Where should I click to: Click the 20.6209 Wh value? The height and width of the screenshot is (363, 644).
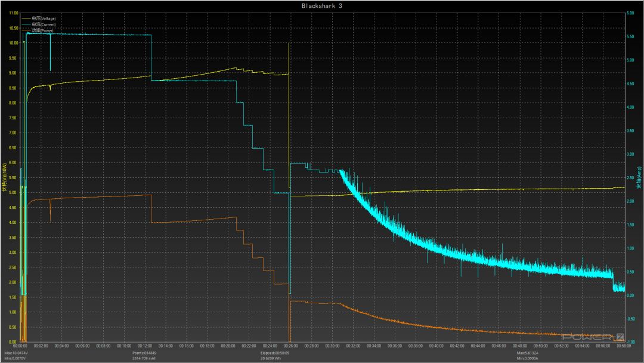[270, 358]
